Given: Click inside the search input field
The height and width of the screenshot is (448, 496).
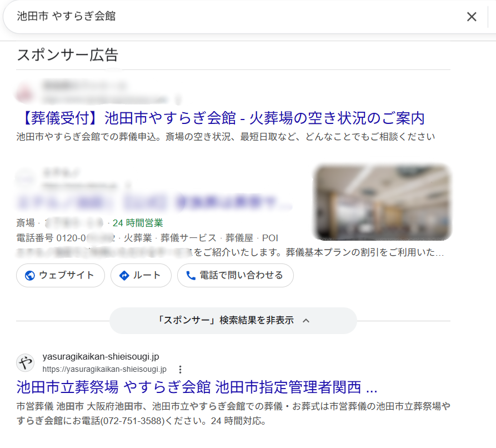Looking at the screenshot, I should click(167, 17).
